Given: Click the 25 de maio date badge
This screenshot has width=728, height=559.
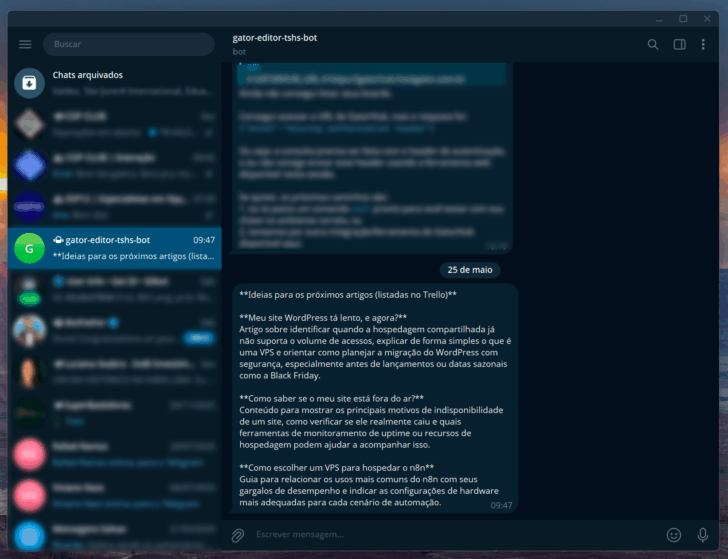Looking at the screenshot, I should (x=470, y=270).
